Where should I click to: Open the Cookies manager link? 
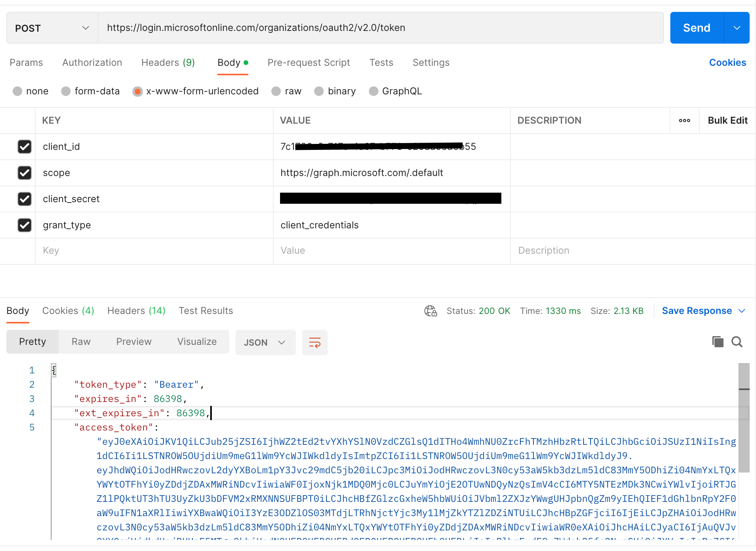coord(727,62)
